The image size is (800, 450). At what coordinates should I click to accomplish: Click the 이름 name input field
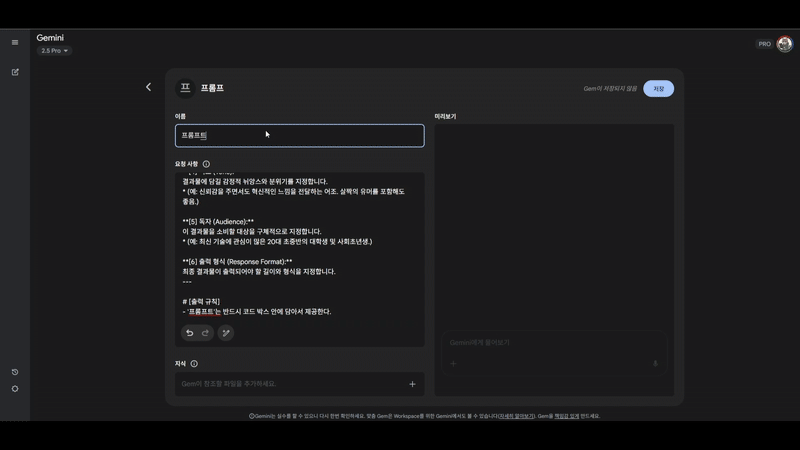[x=299, y=135]
